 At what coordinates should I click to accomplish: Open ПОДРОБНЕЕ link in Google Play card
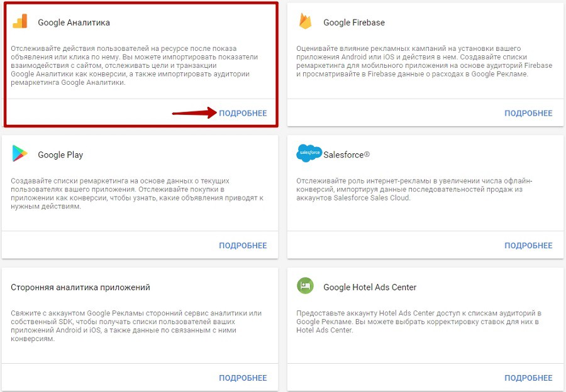click(243, 246)
